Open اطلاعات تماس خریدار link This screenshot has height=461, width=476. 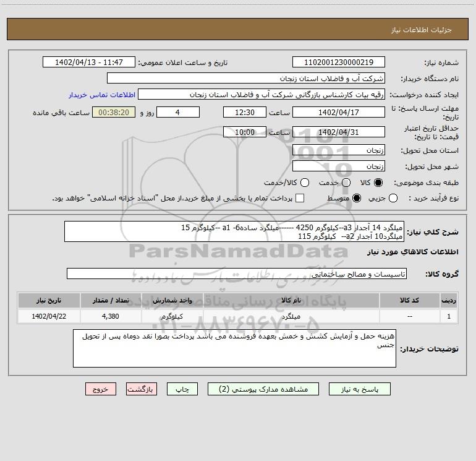[x=102, y=95]
